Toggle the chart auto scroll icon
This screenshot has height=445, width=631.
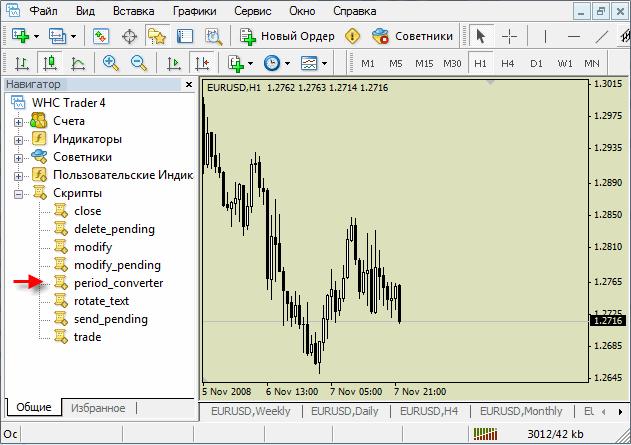point(175,63)
